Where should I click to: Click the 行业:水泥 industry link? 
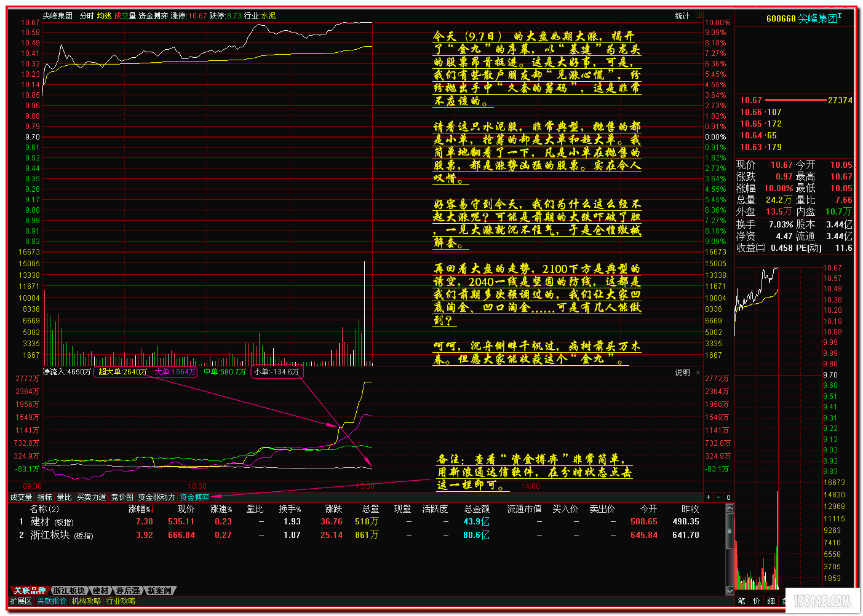coord(260,16)
